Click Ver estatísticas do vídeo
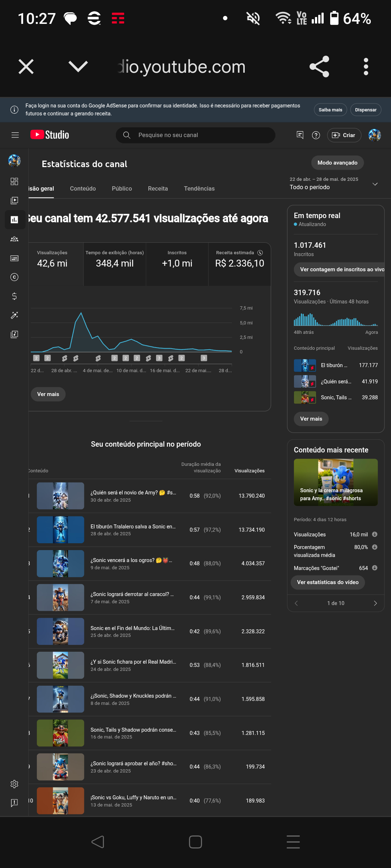Screen dimensions: 391x868 328,582
